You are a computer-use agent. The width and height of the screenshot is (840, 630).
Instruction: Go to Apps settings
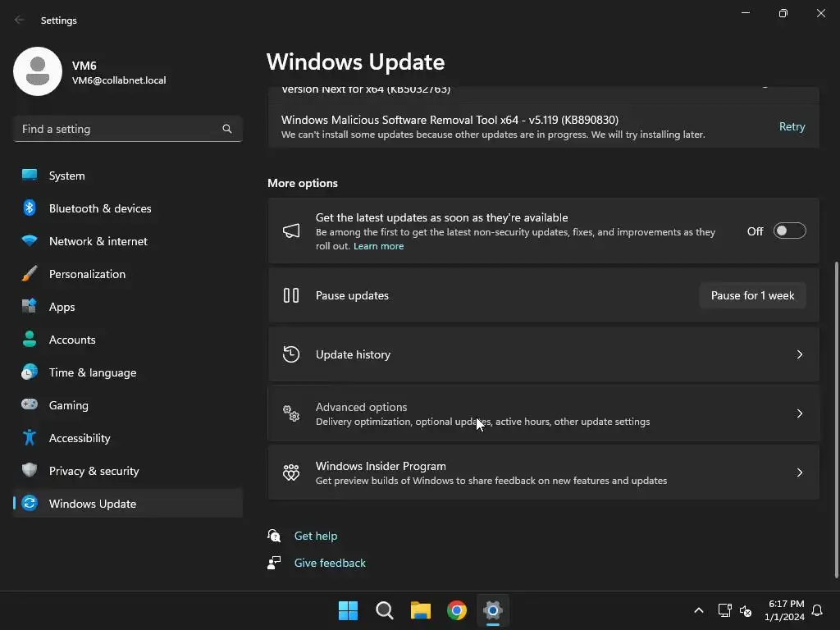pos(127,307)
